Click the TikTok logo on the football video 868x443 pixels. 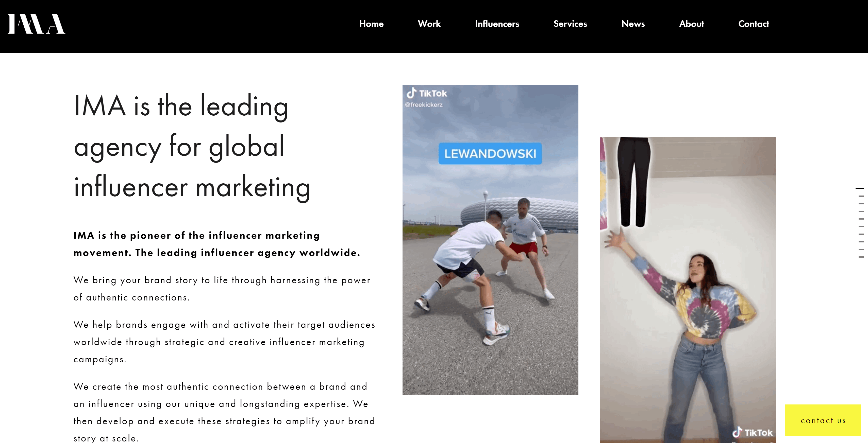(427, 93)
